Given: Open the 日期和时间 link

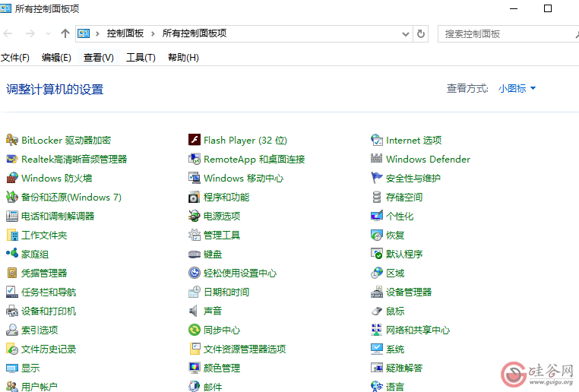Looking at the screenshot, I should (226, 292).
